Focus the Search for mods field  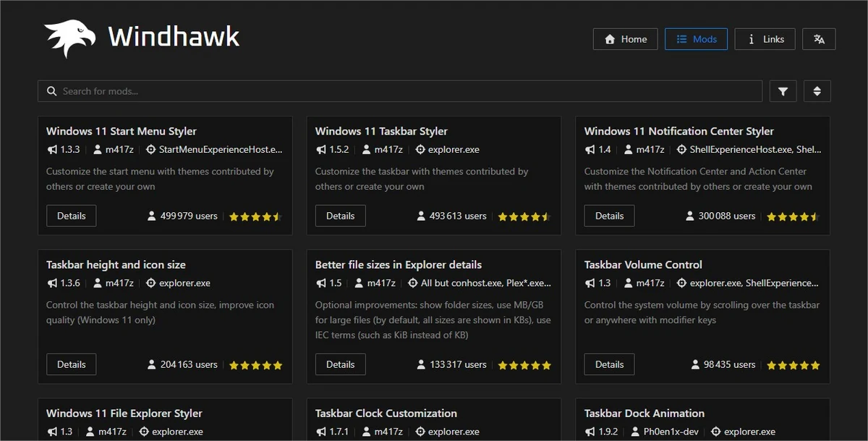coord(405,91)
